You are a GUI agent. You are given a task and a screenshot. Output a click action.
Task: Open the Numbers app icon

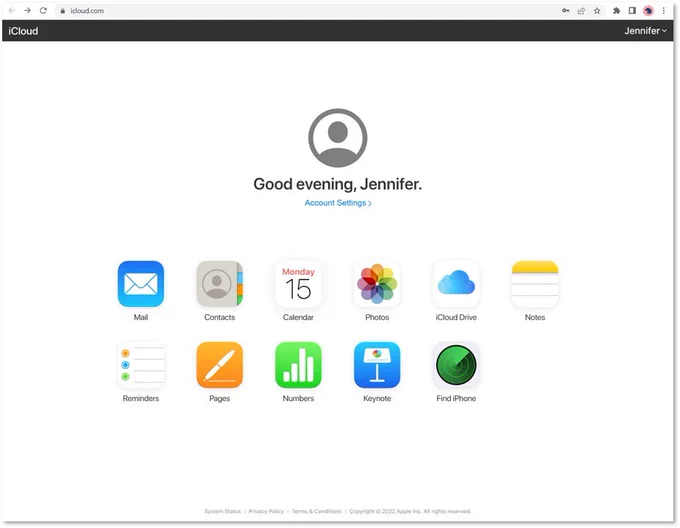pyautogui.click(x=298, y=365)
